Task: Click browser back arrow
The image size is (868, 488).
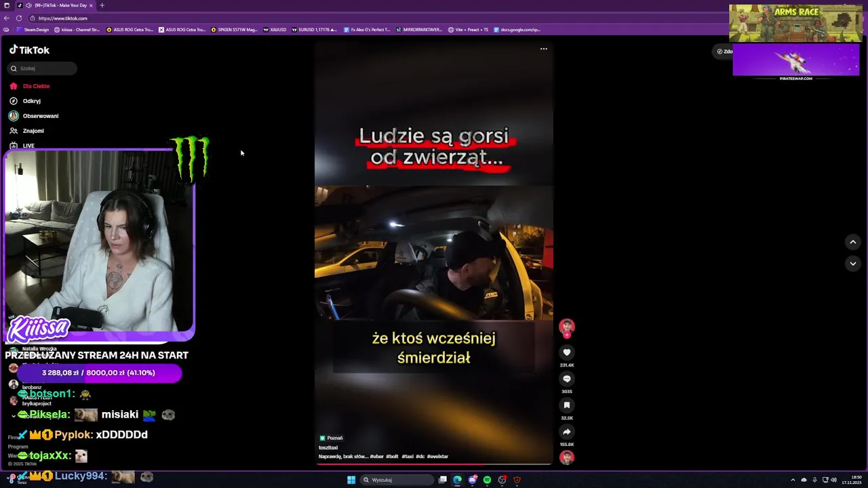Action: click(x=7, y=18)
